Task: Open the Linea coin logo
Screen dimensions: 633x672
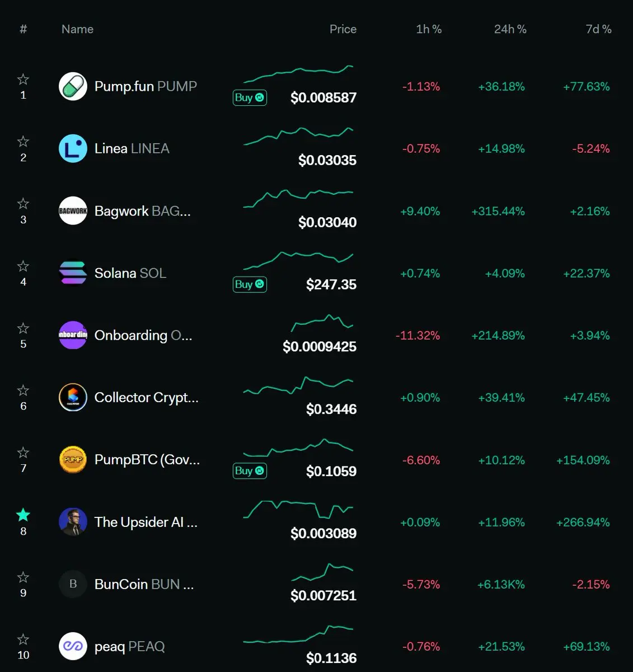Action: pos(73,148)
